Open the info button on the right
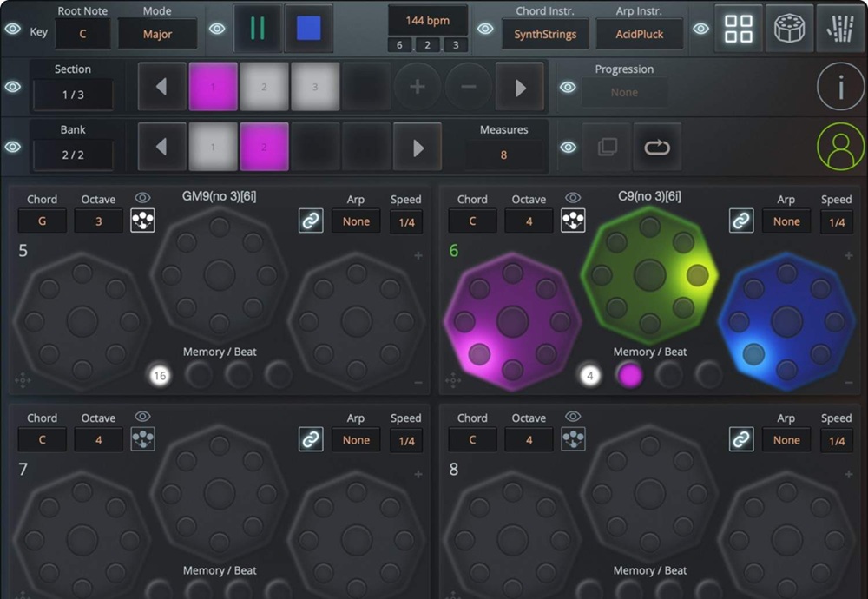The image size is (868, 599). [840, 87]
